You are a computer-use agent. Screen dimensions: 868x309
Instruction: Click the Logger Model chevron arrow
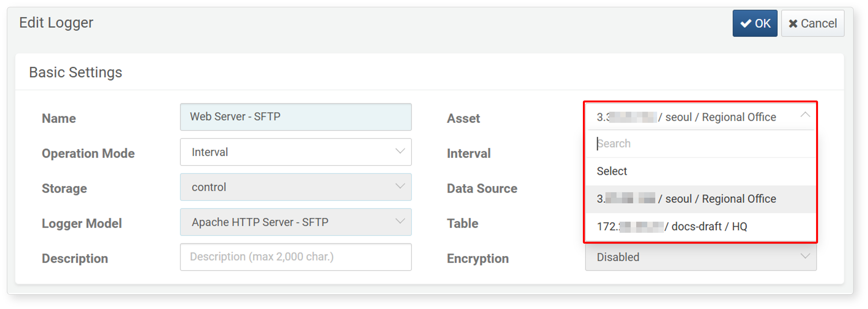click(400, 221)
